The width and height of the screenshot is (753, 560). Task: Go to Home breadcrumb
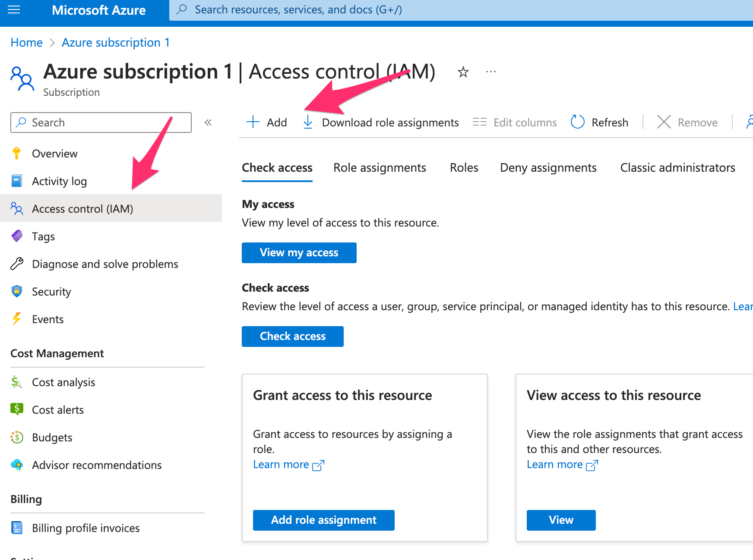tap(27, 42)
